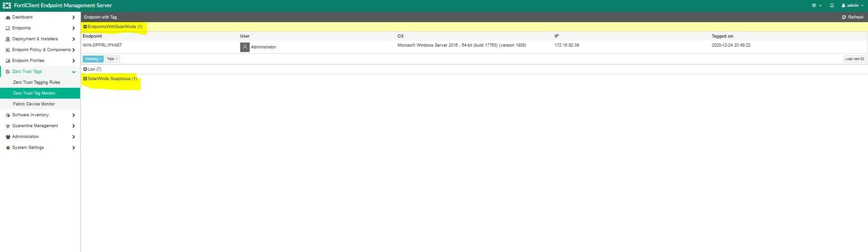This screenshot has height=252, width=868.
Task: Open the Administration menu label
Action: click(25, 137)
